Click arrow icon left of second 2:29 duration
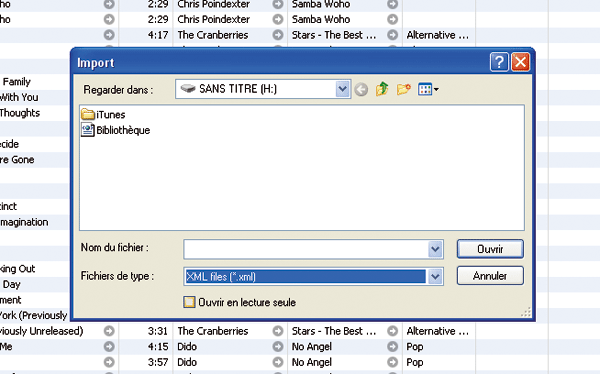600x374 pixels. click(109, 19)
